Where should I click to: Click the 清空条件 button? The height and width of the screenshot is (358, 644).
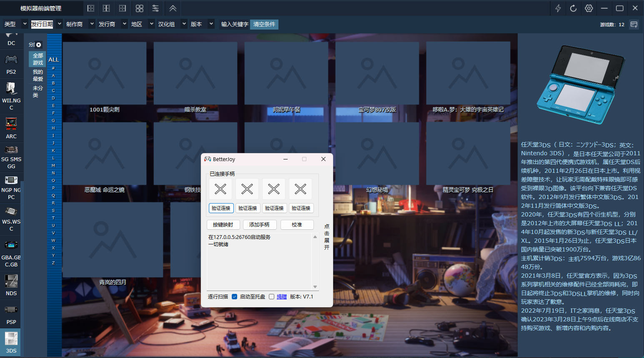point(264,25)
